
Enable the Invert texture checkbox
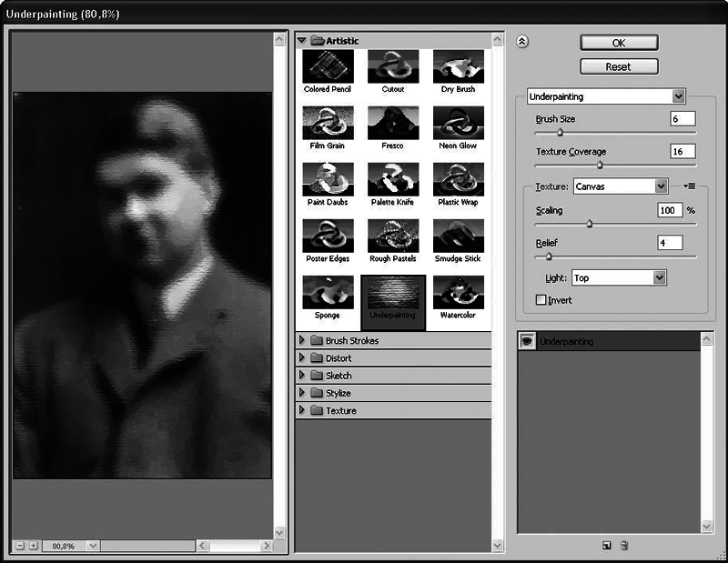(x=541, y=299)
